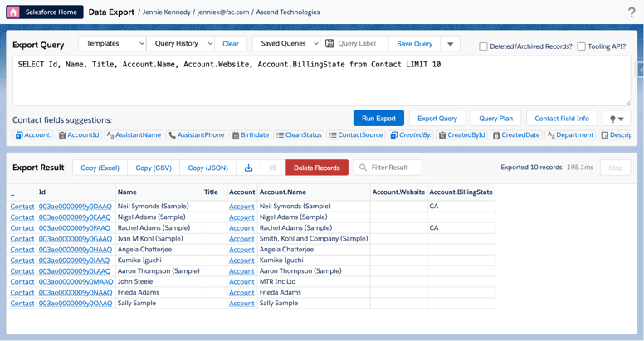Click the Query Label save icon
Image resolution: width=644 pixels, height=341 pixels.
point(329,43)
